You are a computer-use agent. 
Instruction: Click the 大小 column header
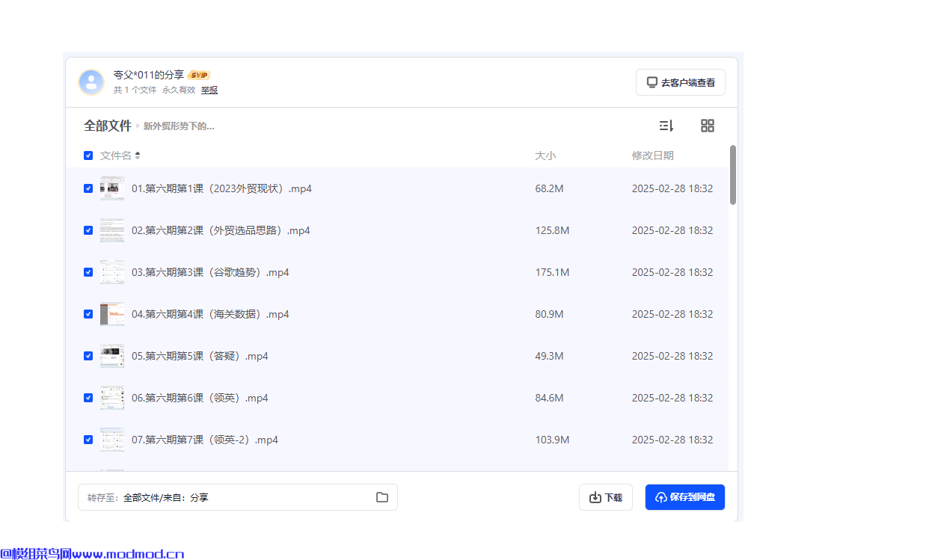point(545,156)
